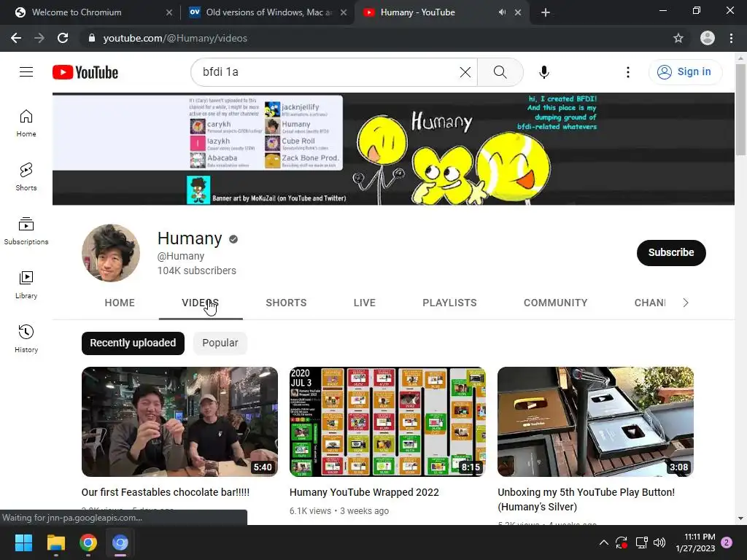This screenshot has height=560, width=747.
Task: Bookmark this page with the star
Action: (678, 38)
